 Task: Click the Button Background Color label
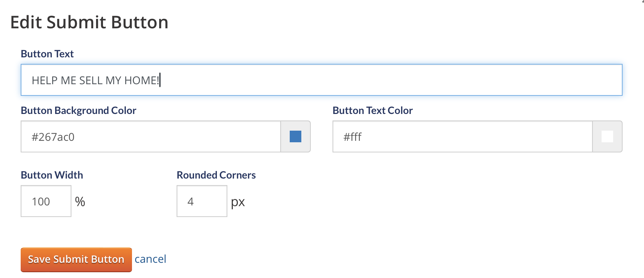click(78, 110)
